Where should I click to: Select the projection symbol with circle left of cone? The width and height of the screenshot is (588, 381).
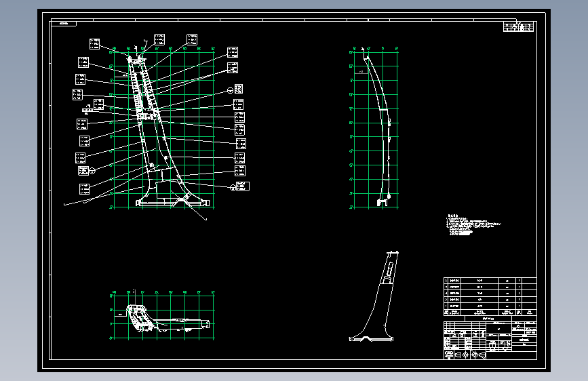[478, 355]
